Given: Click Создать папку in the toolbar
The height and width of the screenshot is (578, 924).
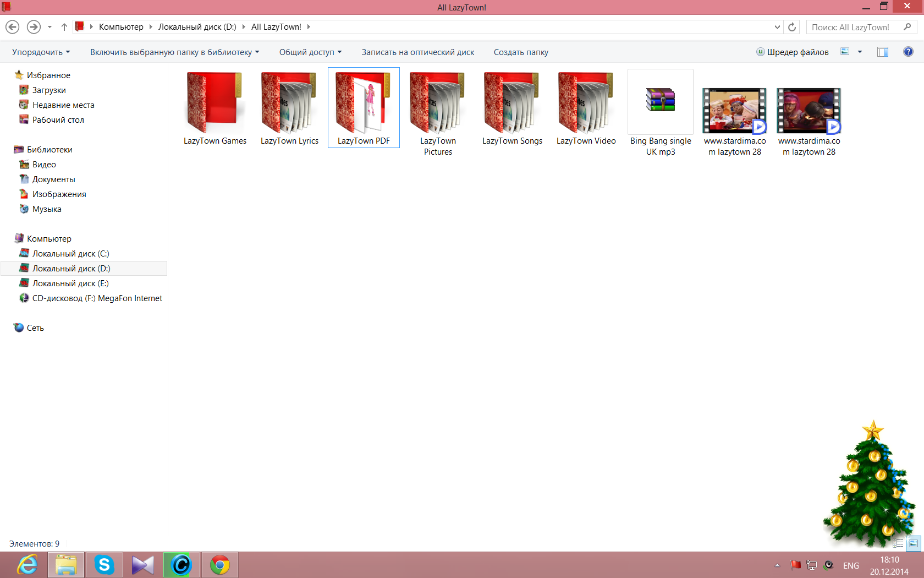Looking at the screenshot, I should point(520,52).
